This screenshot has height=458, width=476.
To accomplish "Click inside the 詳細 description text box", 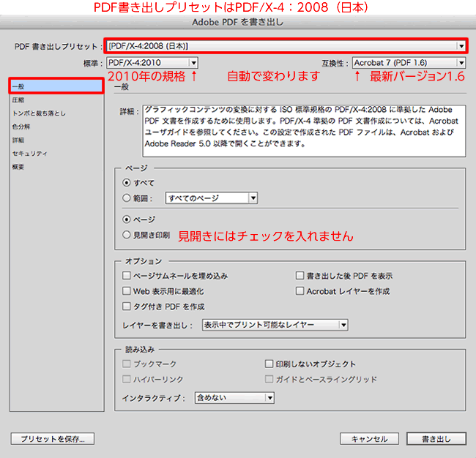I will pyautogui.click(x=304, y=131).
